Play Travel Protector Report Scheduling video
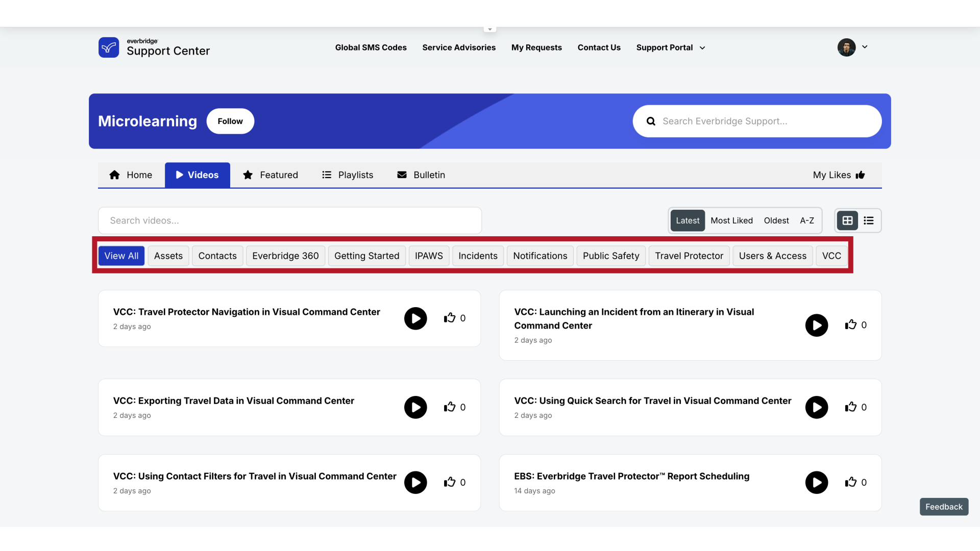 pyautogui.click(x=817, y=483)
